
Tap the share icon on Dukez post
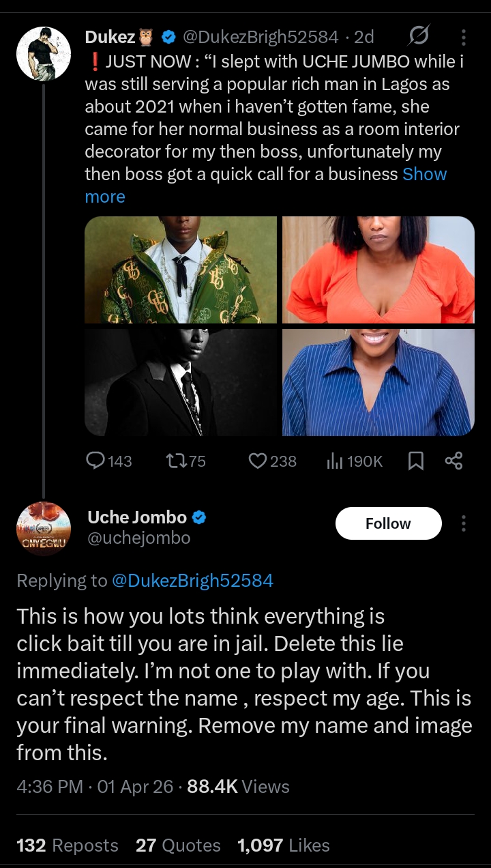point(453,461)
